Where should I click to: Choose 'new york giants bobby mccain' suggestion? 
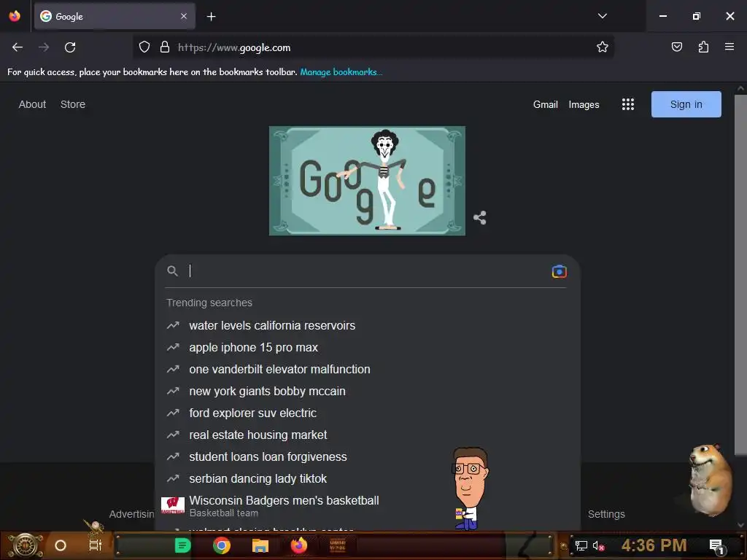(367, 392)
